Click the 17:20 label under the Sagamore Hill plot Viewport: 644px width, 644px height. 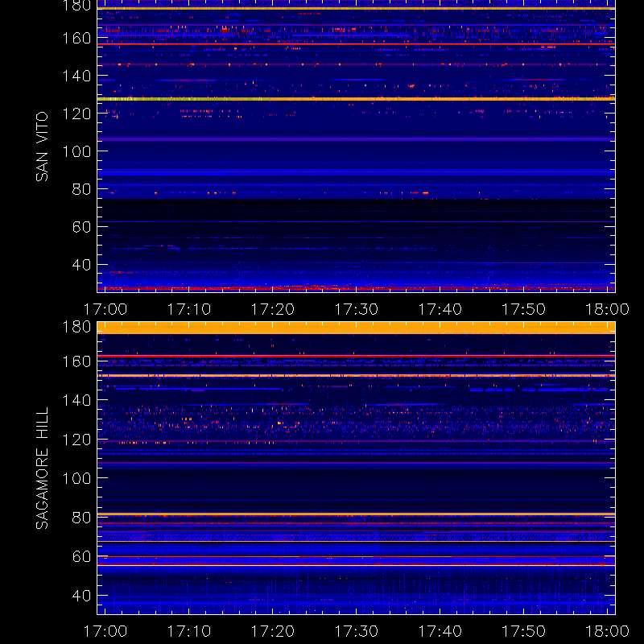tap(273, 631)
